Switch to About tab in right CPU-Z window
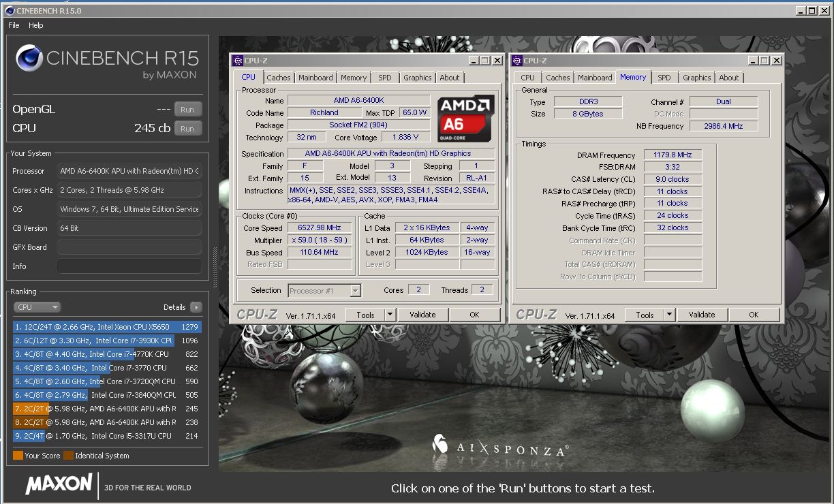This screenshot has width=834, height=504. [x=729, y=78]
